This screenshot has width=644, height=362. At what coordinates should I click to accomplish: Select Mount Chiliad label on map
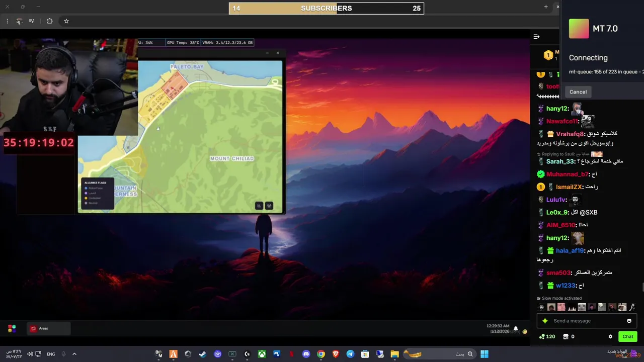232,158
